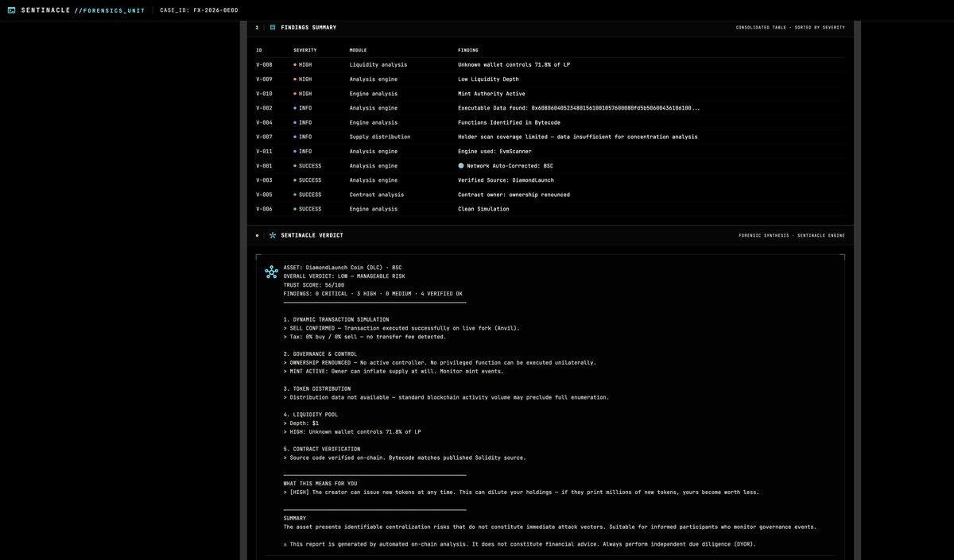Click 'OVERALL VERDICT: LOW — MANAGEABLE RISK' line

[x=346, y=276]
